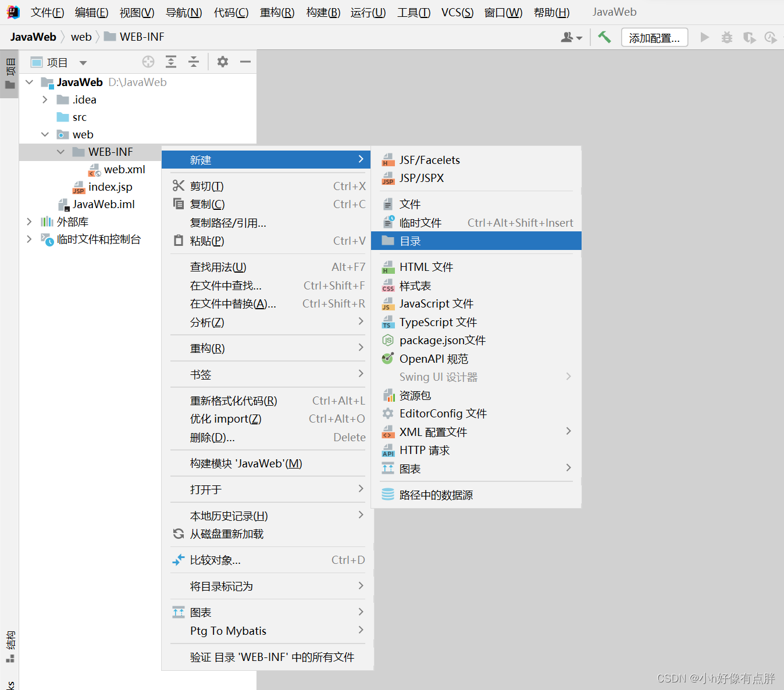Choose JSP/JSPX in new submenu
This screenshot has height=690, width=784.
point(476,178)
